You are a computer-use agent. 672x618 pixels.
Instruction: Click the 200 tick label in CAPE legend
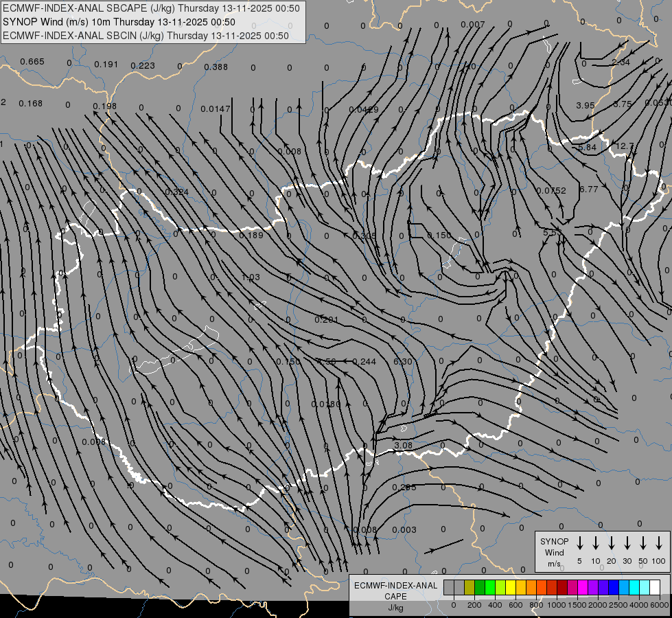pos(474,605)
